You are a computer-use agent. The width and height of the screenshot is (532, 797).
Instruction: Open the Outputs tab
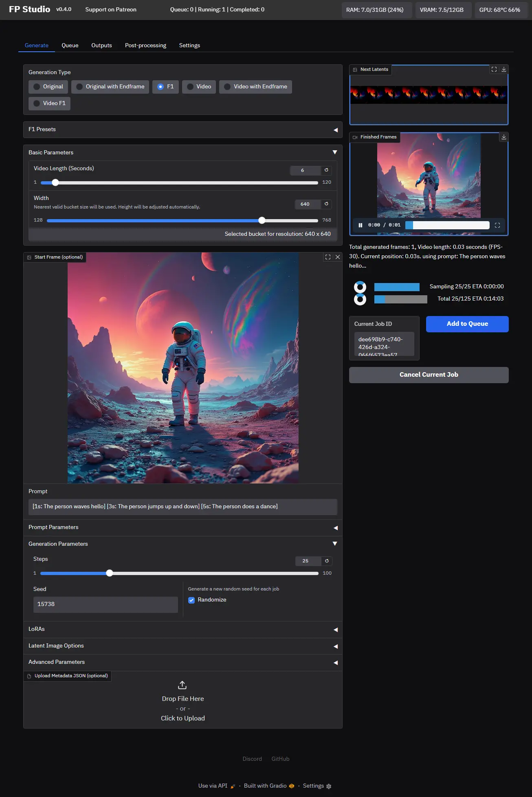pos(101,45)
